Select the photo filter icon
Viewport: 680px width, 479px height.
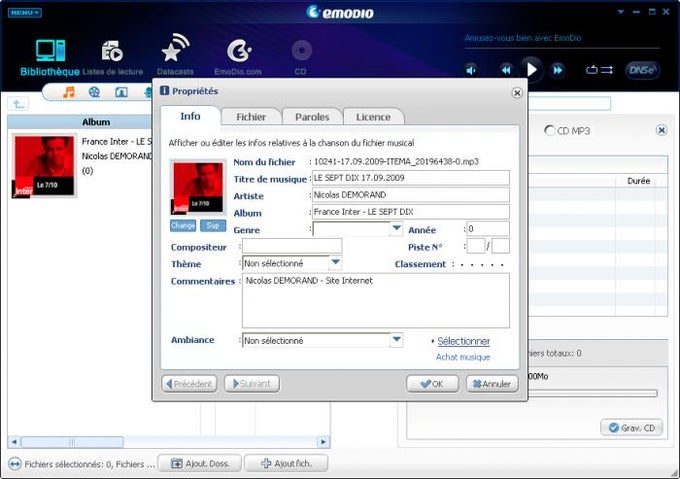tap(121, 92)
